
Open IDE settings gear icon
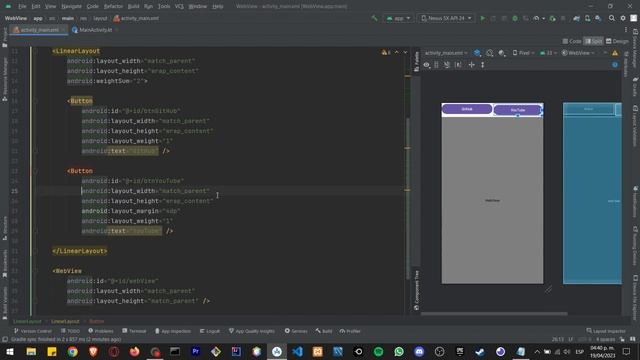623,18
